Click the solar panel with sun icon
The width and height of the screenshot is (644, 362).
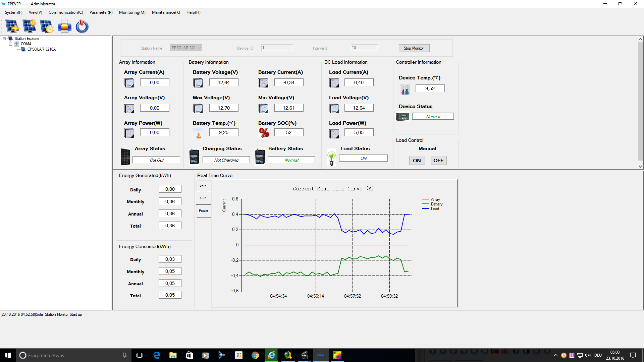pyautogui.click(x=30, y=26)
